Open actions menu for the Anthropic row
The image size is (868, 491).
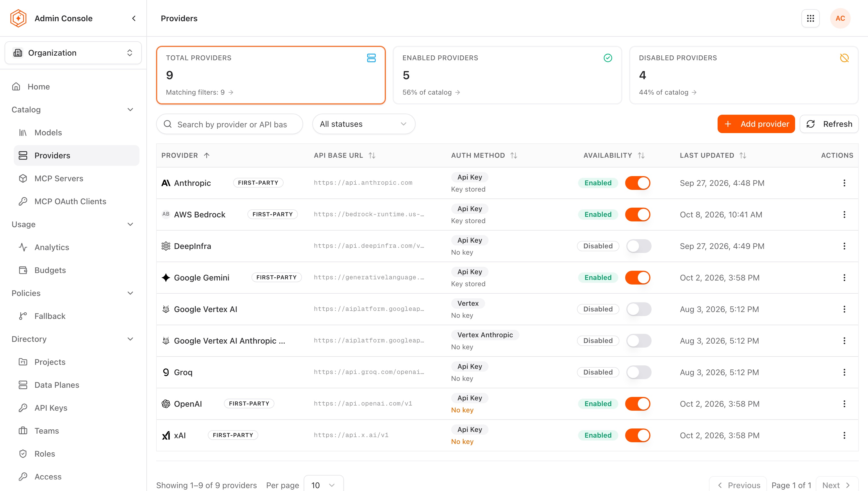[844, 183]
